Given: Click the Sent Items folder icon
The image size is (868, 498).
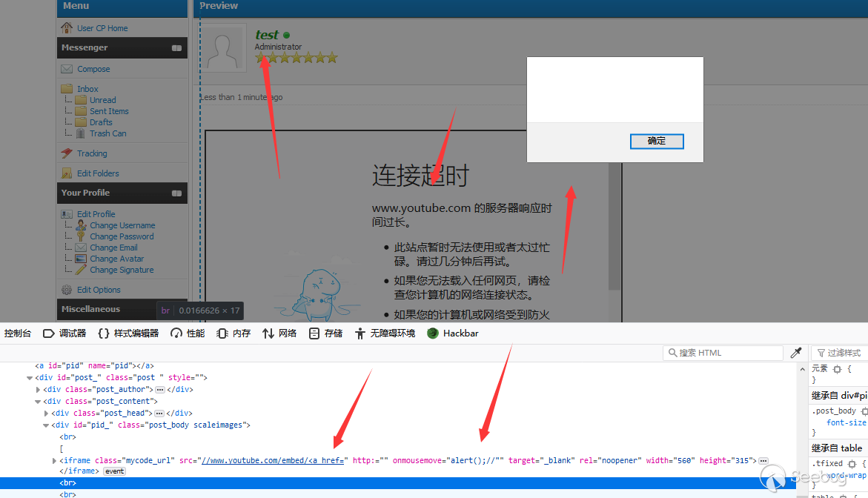Looking at the screenshot, I should tap(81, 111).
